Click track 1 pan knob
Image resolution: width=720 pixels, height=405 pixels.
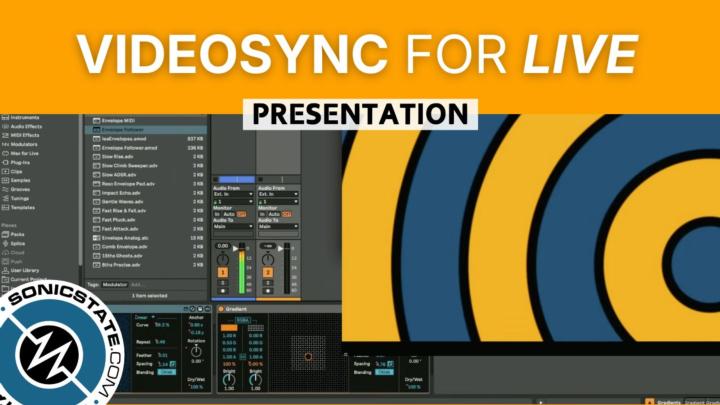[x=223, y=260]
